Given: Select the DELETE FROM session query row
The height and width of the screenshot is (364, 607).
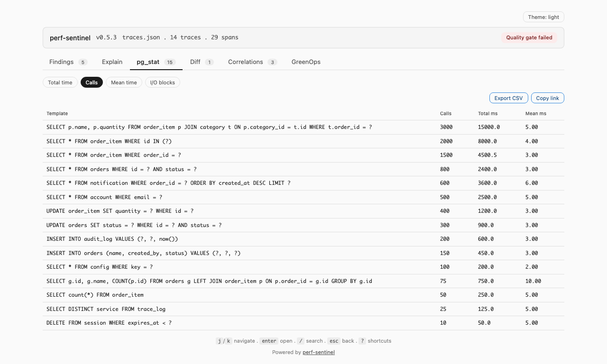Looking at the screenshot, I should pyautogui.click(x=109, y=323).
